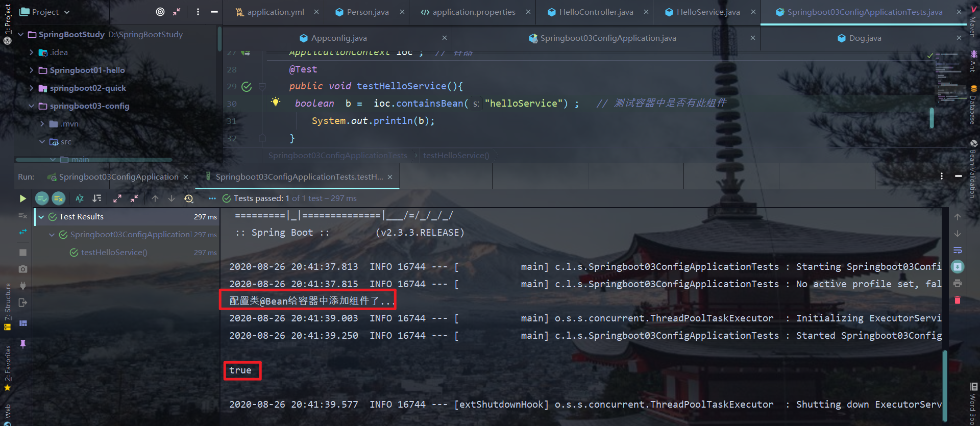Collapse the SpringBootStudy root folder
Image resolution: width=980 pixels, height=426 pixels.
click(x=21, y=35)
